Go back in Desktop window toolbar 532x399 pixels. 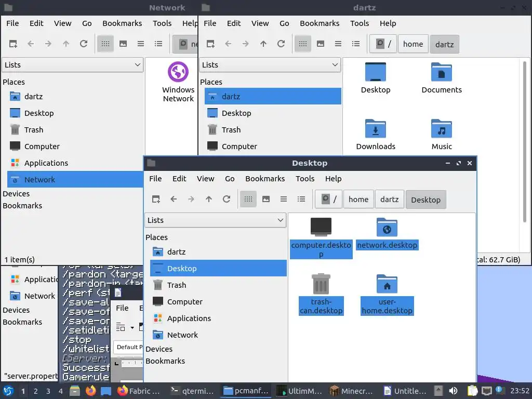[x=174, y=199]
